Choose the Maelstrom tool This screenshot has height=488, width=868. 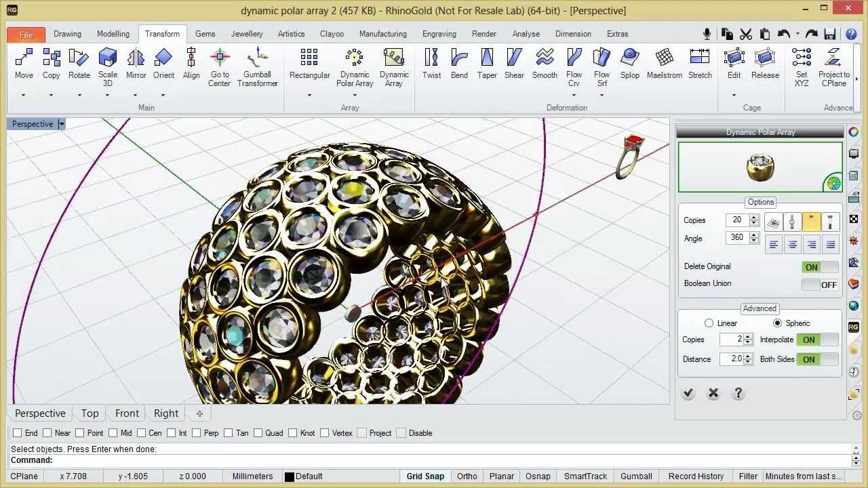pyautogui.click(x=665, y=58)
